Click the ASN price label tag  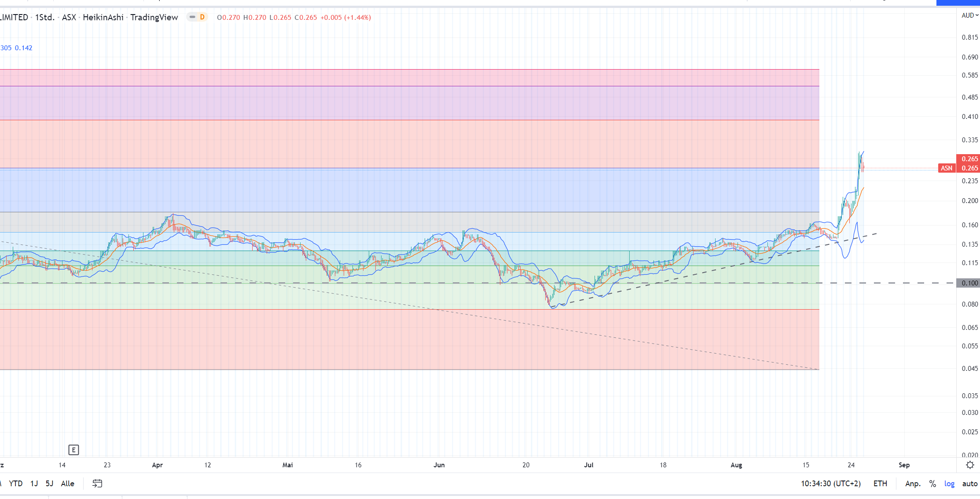point(947,168)
